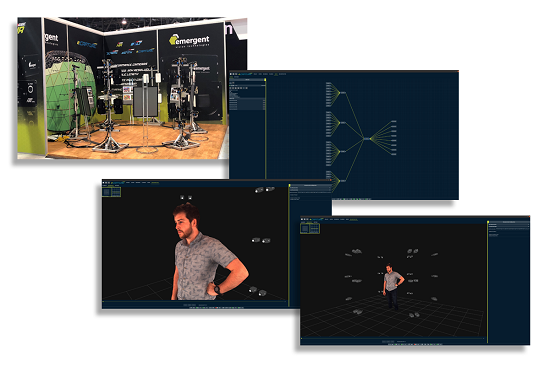Select the third hub node in node graph
The image size is (550, 366).
point(343,152)
